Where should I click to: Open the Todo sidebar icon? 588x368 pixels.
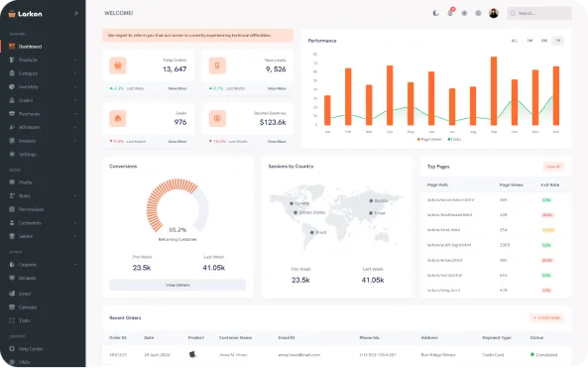[x=12, y=320]
